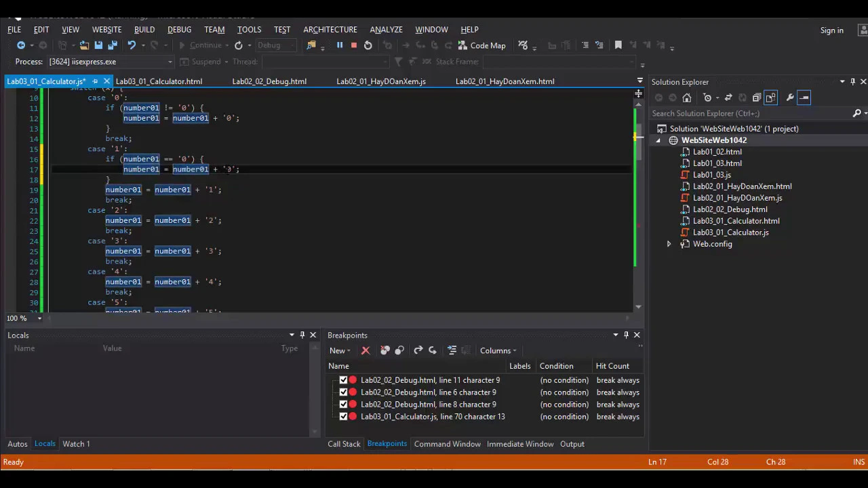The image size is (868, 488).
Task: Expand the Web.config node
Action: (x=669, y=244)
